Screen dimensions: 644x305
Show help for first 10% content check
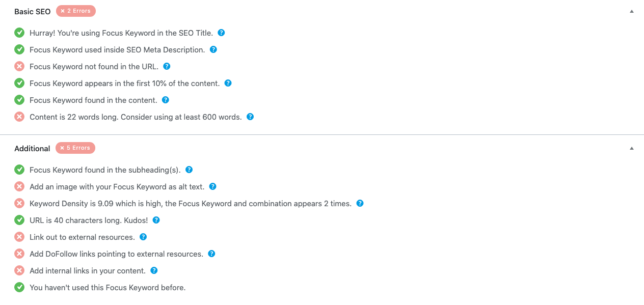pyautogui.click(x=228, y=83)
